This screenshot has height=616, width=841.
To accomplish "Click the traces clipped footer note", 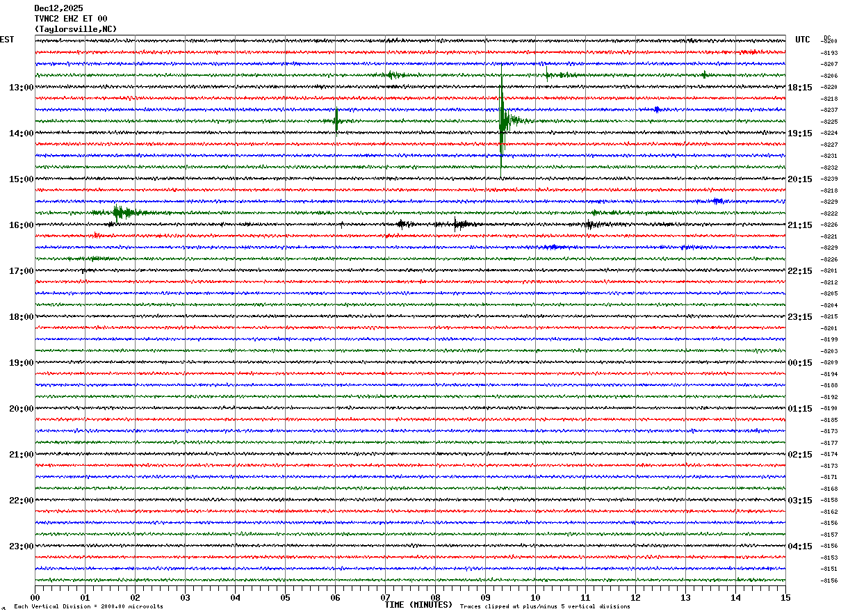I will 545,607.
